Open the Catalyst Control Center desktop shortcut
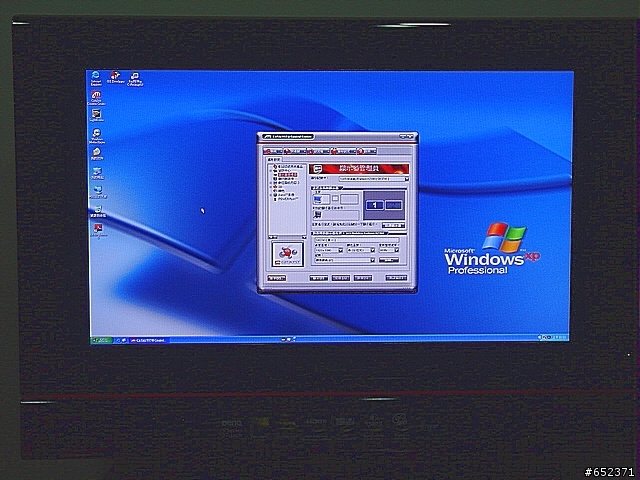The height and width of the screenshot is (480, 640). point(96,98)
